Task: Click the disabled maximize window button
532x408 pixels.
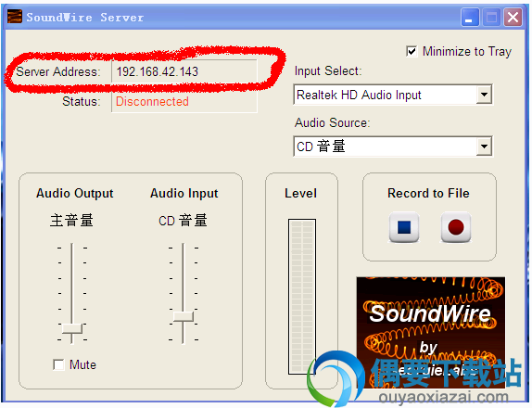Action: [x=491, y=17]
